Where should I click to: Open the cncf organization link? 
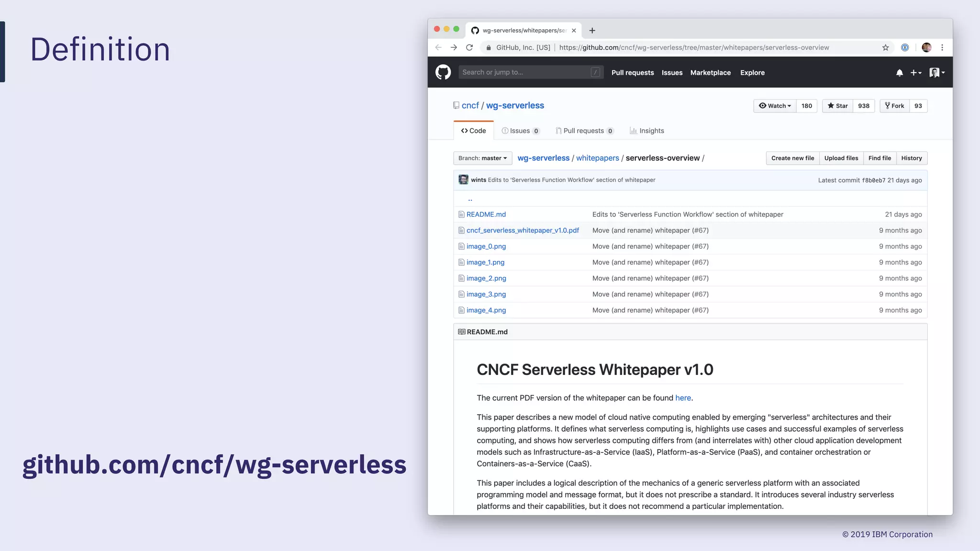(x=470, y=105)
